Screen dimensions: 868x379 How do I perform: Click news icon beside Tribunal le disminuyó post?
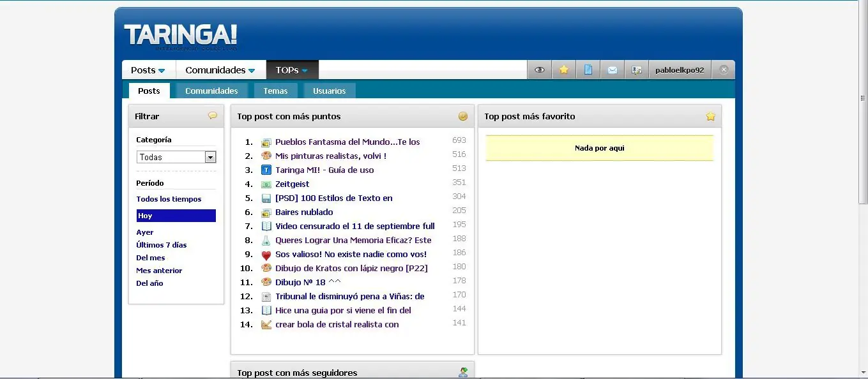coord(266,296)
